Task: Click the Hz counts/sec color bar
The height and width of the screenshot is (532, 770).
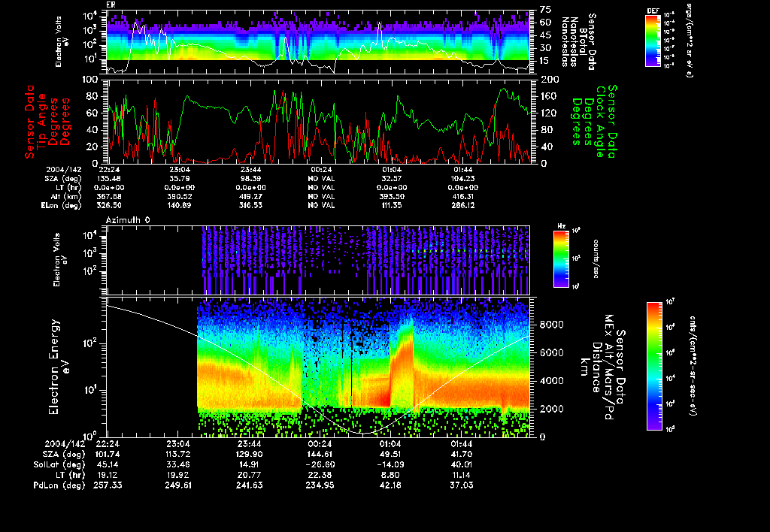Action: coord(561,258)
